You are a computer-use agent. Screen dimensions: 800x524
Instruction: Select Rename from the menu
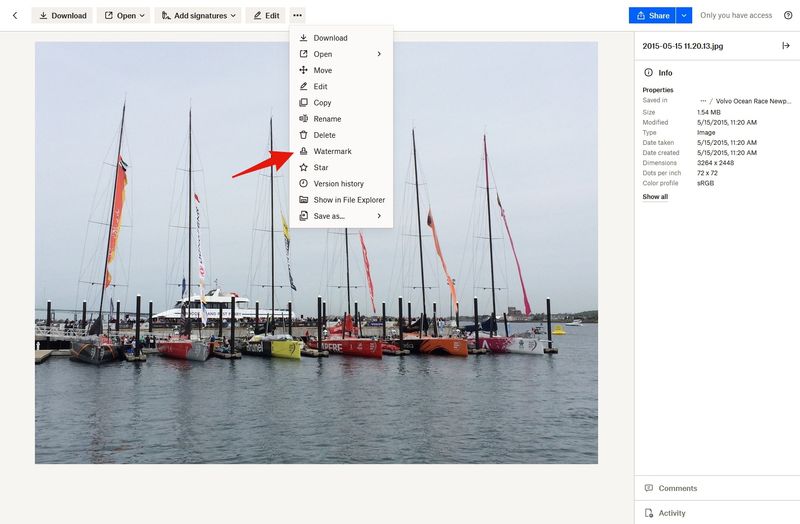tap(327, 119)
